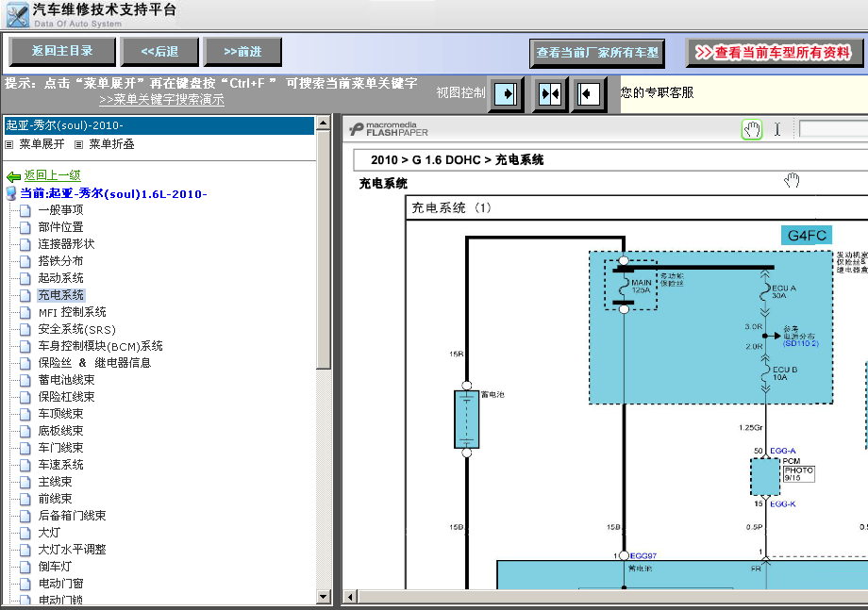The width and height of the screenshot is (868, 610).
Task: Click computer icon beside 当前:起亚-秀尔
Action: point(11,193)
